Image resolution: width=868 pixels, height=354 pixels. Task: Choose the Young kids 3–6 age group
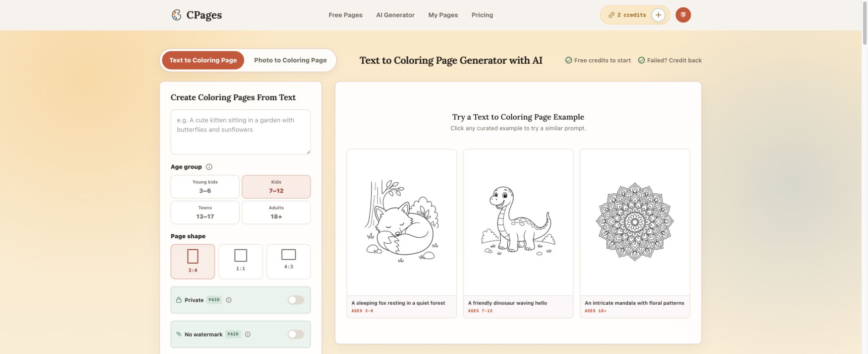coord(205,187)
